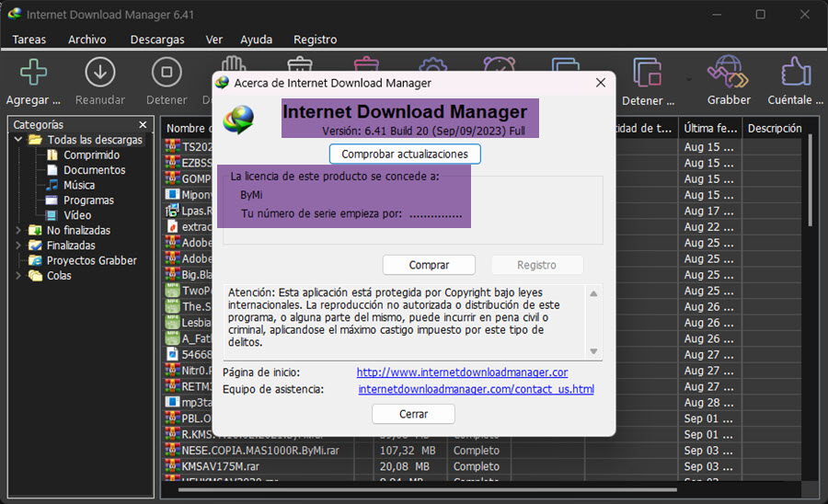The image size is (828, 504).
Task: Click the Documentos category page icon
Action: tap(52, 170)
